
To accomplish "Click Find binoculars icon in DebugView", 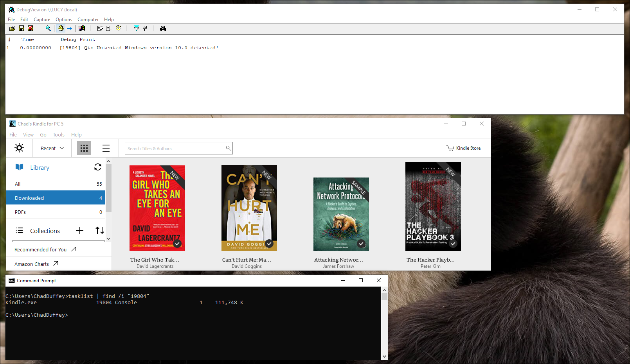I will tap(163, 28).
